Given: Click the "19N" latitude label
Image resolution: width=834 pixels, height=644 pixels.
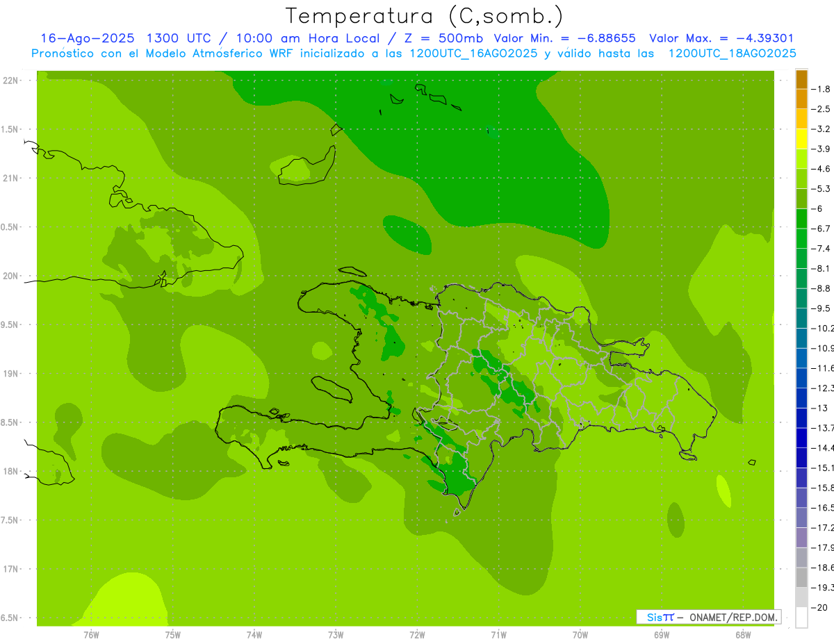Looking at the screenshot, I should [x=10, y=373].
